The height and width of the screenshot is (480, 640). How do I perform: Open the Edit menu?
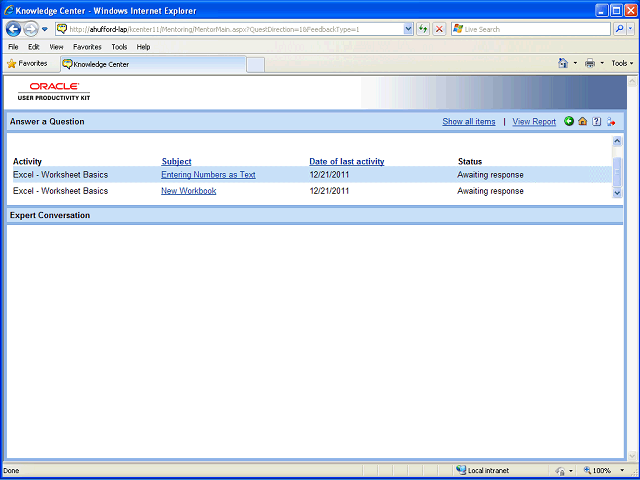[x=33, y=47]
